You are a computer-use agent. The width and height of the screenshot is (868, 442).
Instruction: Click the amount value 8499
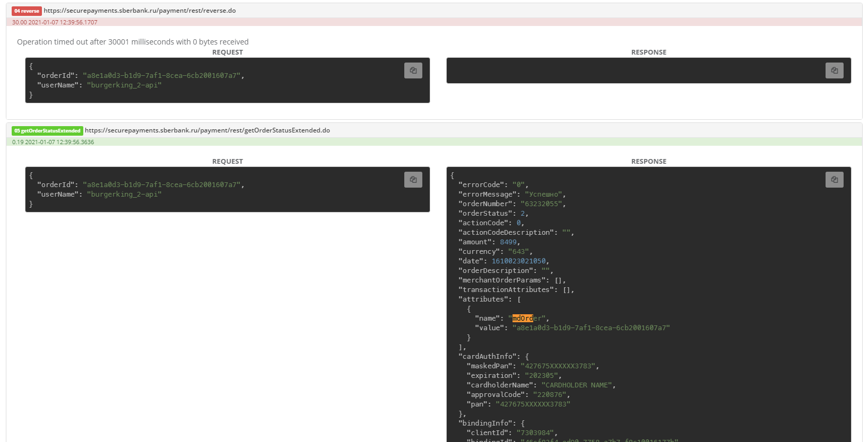pos(508,242)
